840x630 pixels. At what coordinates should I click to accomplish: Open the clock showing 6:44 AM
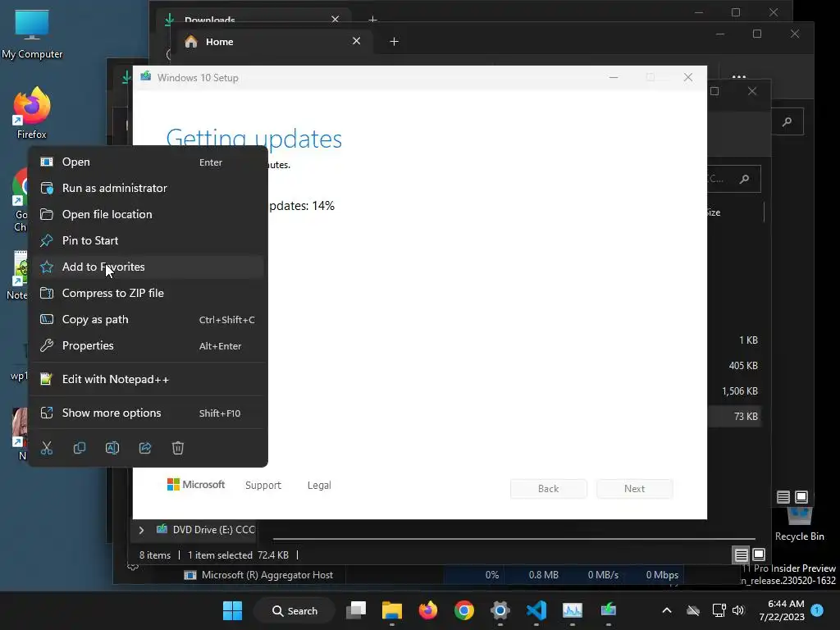pyautogui.click(x=782, y=610)
